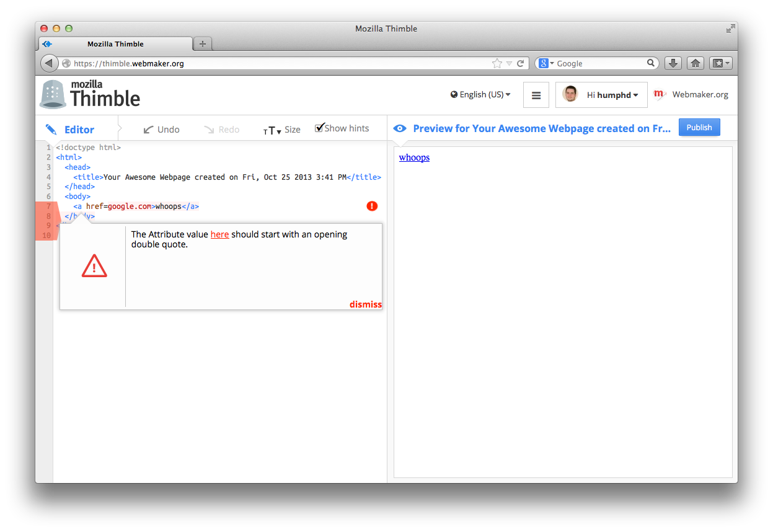Click the red error marker on line 7

(x=372, y=206)
